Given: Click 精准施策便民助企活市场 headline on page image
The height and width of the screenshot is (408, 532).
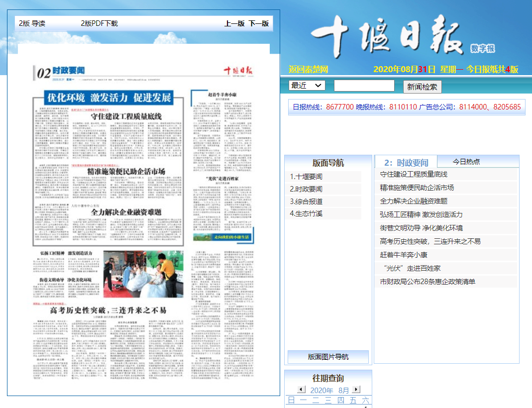Looking at the screenshot, I should click(126, 172).
